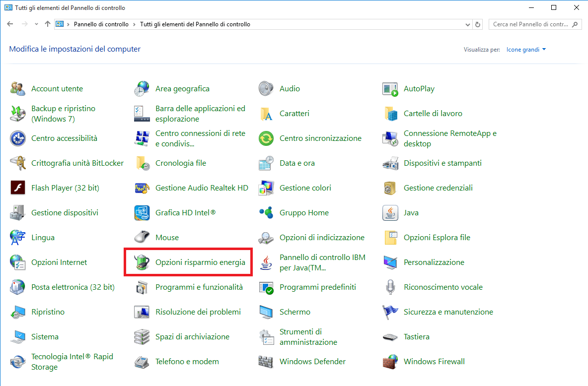Open the Flash Player icon
Viewport: 588px width, 386px height.
[x=17, y=188]
